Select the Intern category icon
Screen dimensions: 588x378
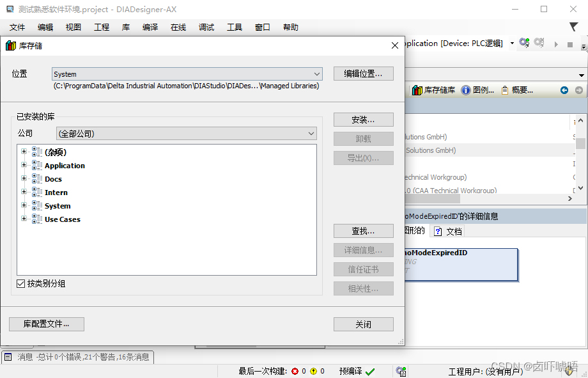pos(37,192)
